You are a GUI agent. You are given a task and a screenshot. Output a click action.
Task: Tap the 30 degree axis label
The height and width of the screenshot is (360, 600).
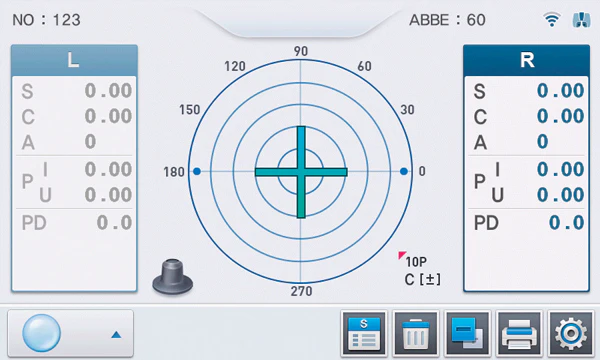[x=408, y=110]
